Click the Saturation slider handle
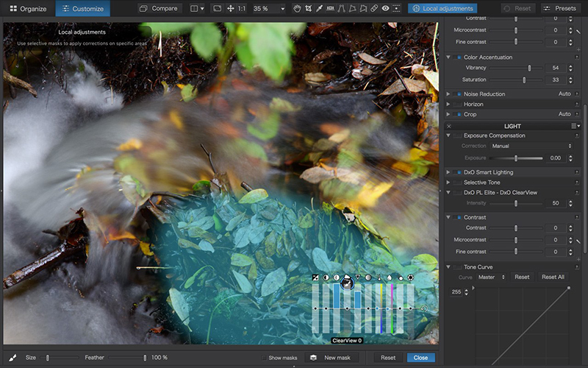The image size is (588, 368). (524, 80)
